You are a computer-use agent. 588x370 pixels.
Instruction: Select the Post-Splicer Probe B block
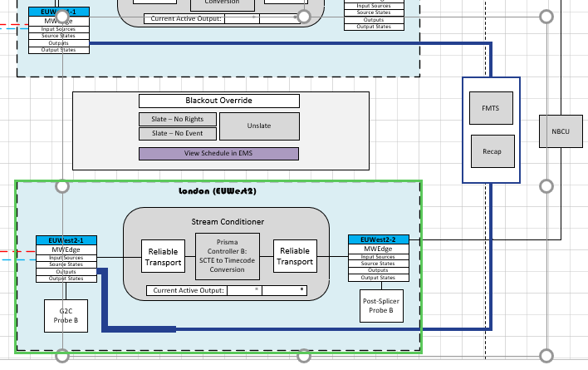pyautogui.click(x=382, y=307)
